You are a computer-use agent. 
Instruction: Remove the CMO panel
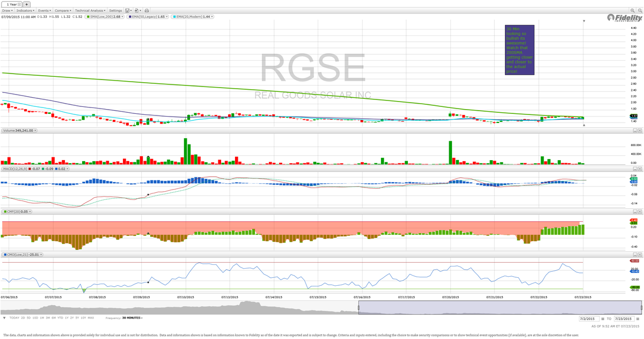click(639, 255)
